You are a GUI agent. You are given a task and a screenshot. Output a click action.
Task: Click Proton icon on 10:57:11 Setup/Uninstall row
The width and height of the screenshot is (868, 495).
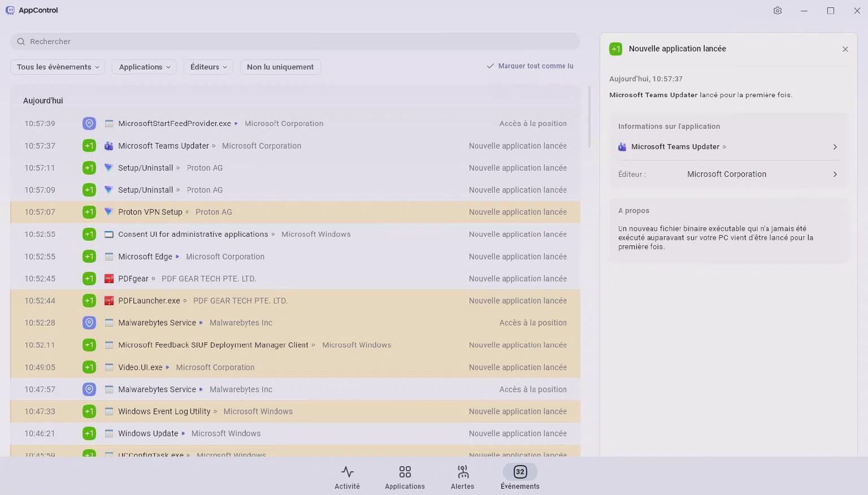click(109, 168)
